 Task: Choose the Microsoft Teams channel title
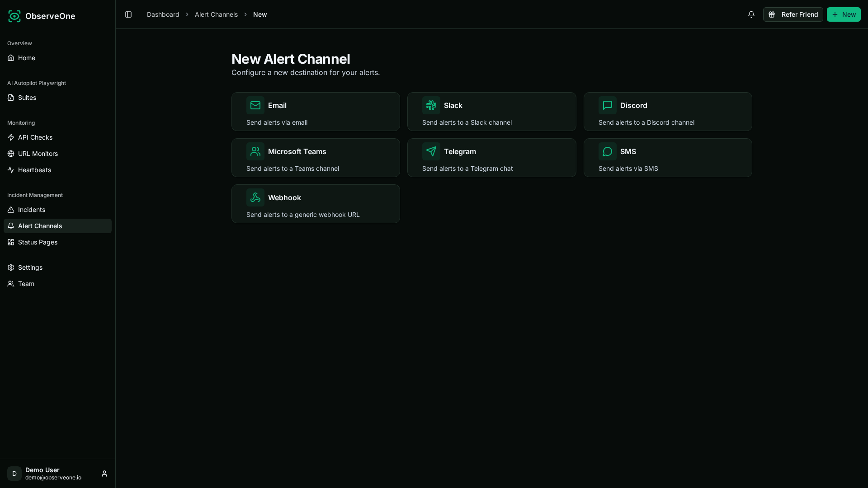[x=297, y=151]
